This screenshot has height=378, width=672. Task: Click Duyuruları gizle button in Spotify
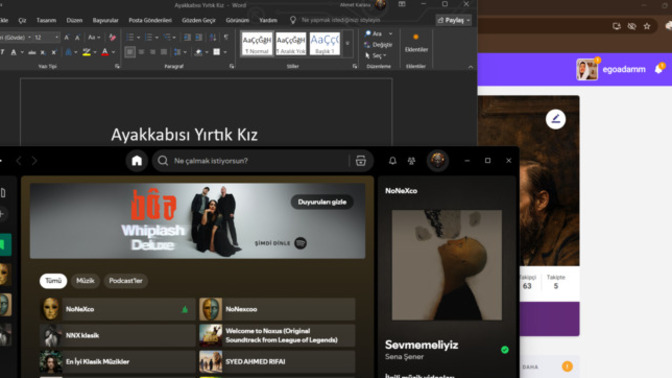click(x=322, y=202)
